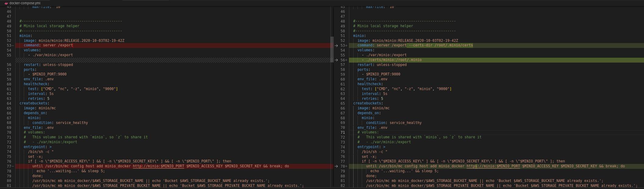Click the plus marker on right line 78
The width and height of the screenshot is (644, 189).
click(x=347, y=166)
